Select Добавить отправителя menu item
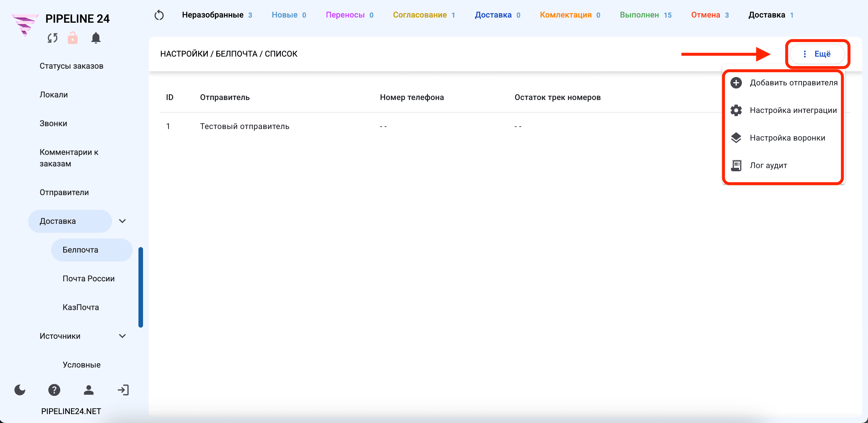The height and width of the screenshot is (423, 868). (784, 83)
